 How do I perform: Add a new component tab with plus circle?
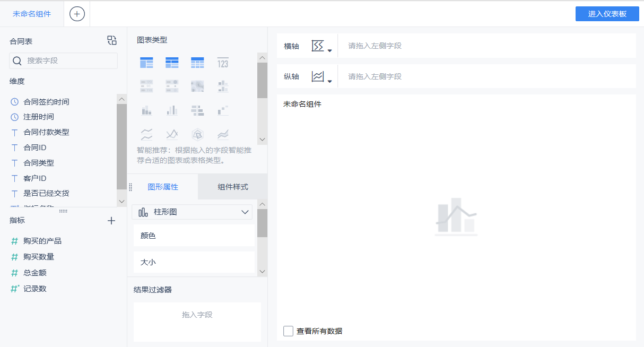pos(77,14)
